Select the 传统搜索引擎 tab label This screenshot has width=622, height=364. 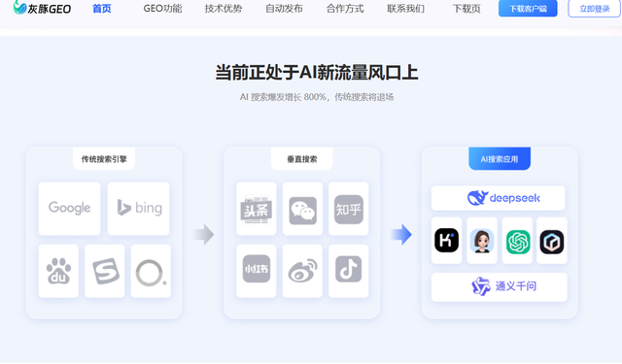click(x=104, y=159)
